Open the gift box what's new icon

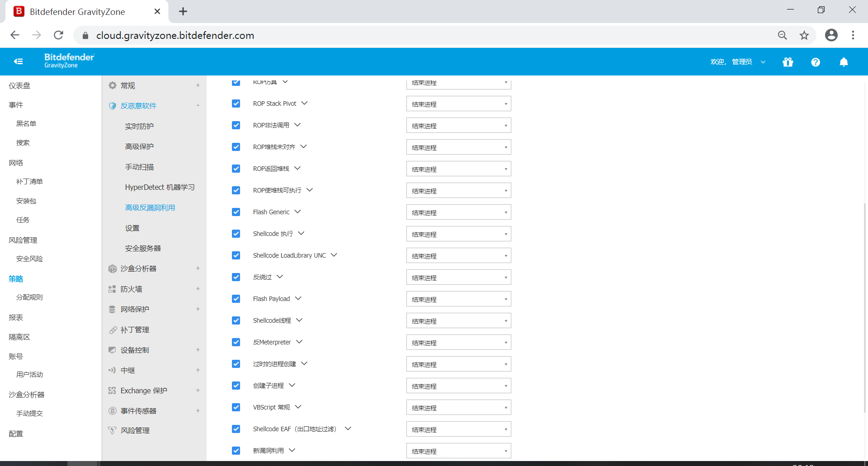pyautogui.click(x=788, y=62)
